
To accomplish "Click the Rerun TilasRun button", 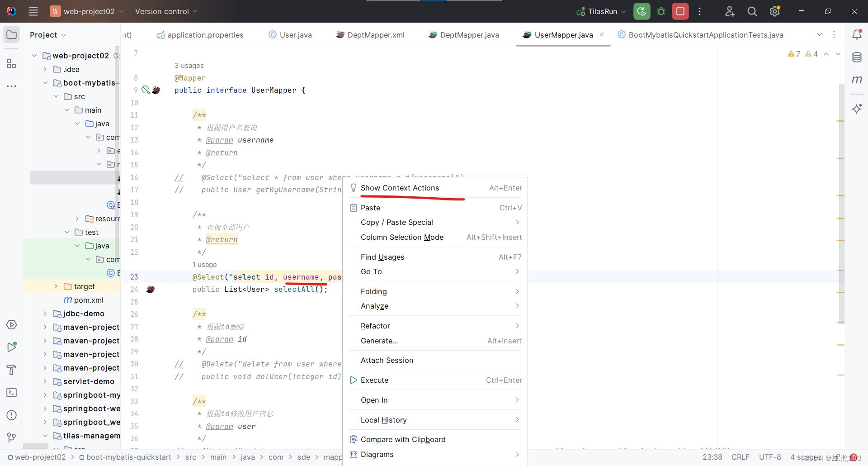I will coord(642,11).
